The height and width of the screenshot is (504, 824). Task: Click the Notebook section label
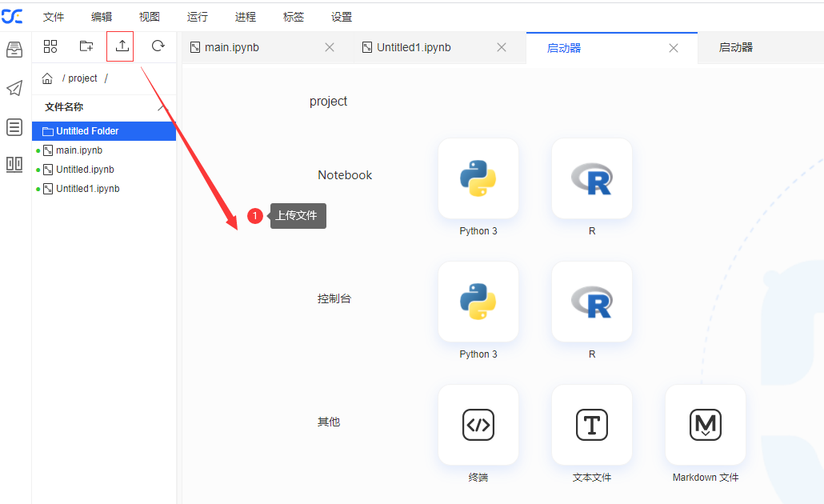pyautogui.click(x=345, y=175)
